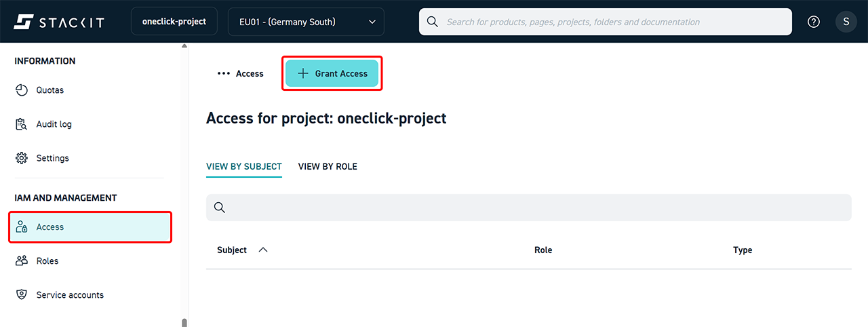
Task: Open the help question mark icon
Action: click(814, 22)
